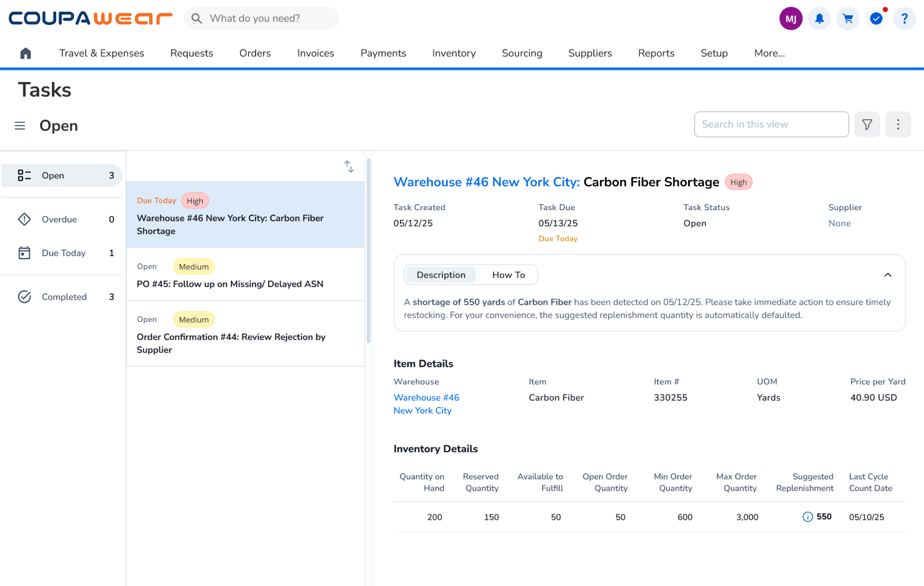Click price value 40.90 USD
This screenshot has width=924, height=586.
pyautogui.click(x=874, y=398)
